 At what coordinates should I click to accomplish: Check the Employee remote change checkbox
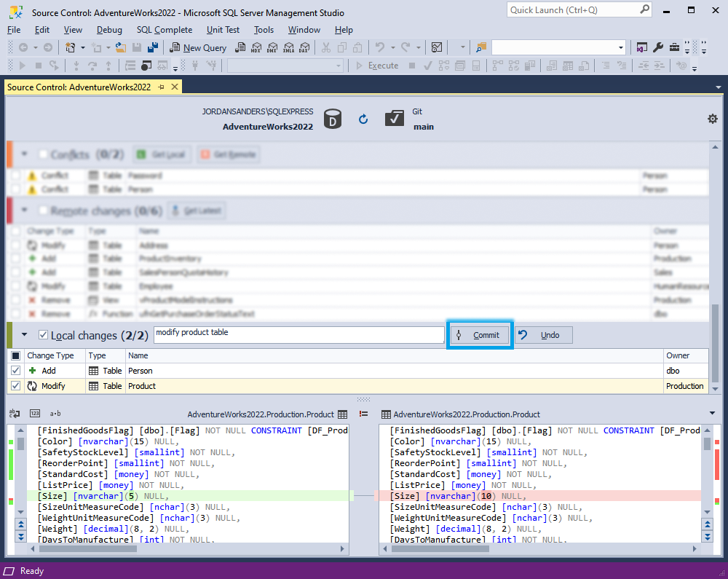(16, 286)
